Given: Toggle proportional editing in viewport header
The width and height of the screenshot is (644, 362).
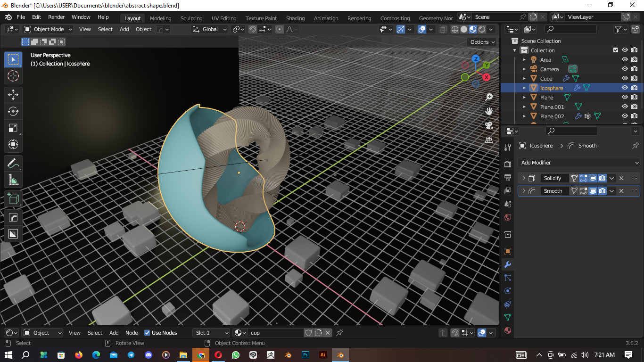Looking at the screenshot, I should pyautogui.click(x=280, y=29).
